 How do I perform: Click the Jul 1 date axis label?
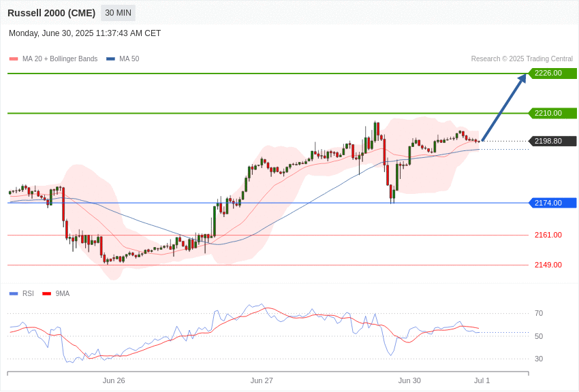tap(482, 380)
